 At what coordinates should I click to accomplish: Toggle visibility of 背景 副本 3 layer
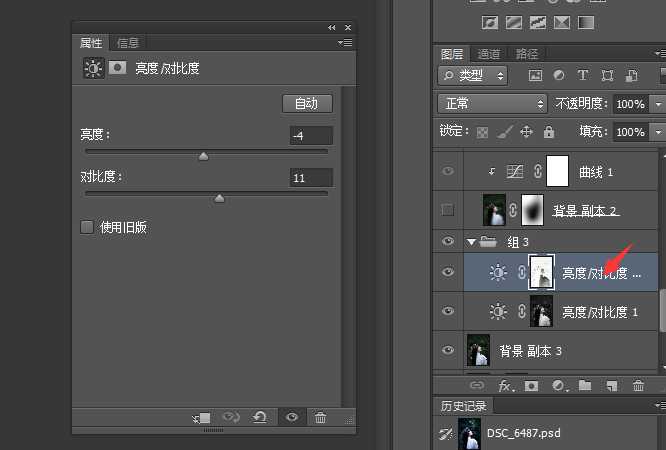click(x=448, y=350)
